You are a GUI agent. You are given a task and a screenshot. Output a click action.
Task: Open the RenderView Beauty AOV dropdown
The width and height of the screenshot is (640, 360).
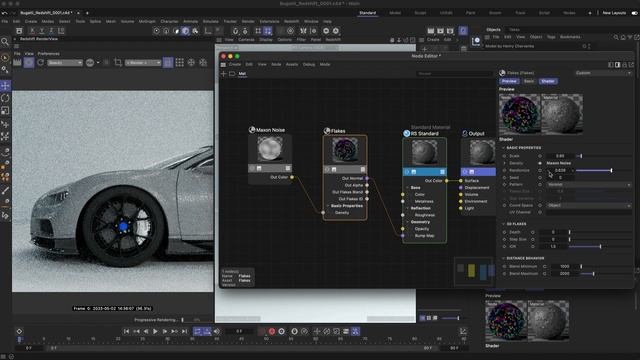(65, 62)
